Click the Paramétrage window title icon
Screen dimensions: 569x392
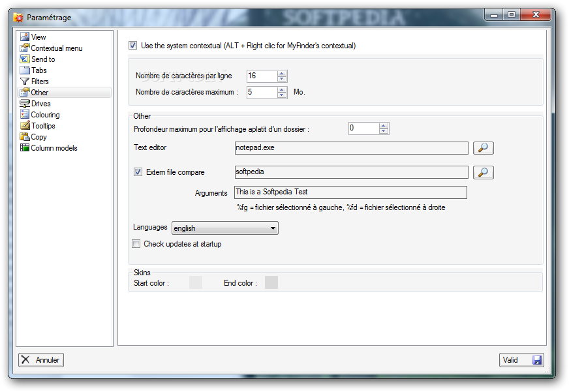coord(18,18)
